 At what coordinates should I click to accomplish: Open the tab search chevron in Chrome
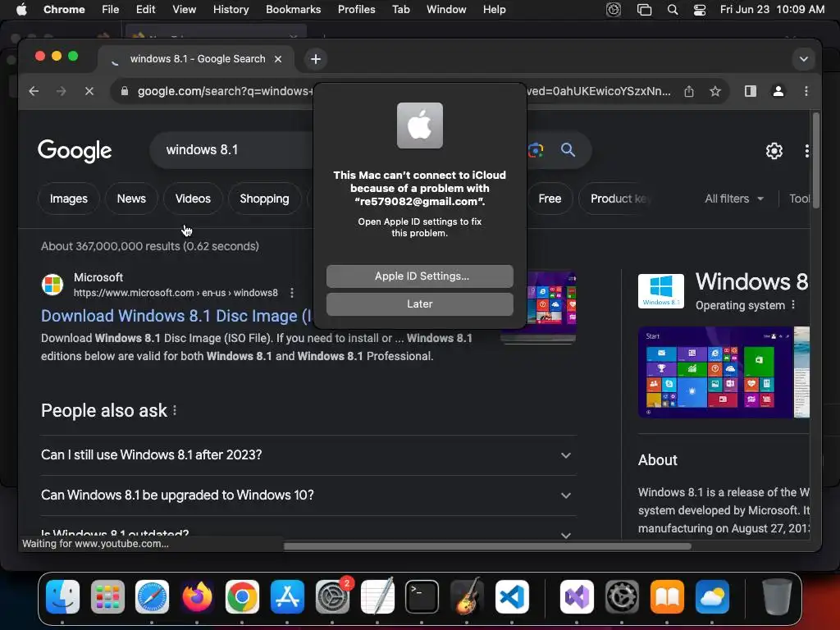point(804,59)
